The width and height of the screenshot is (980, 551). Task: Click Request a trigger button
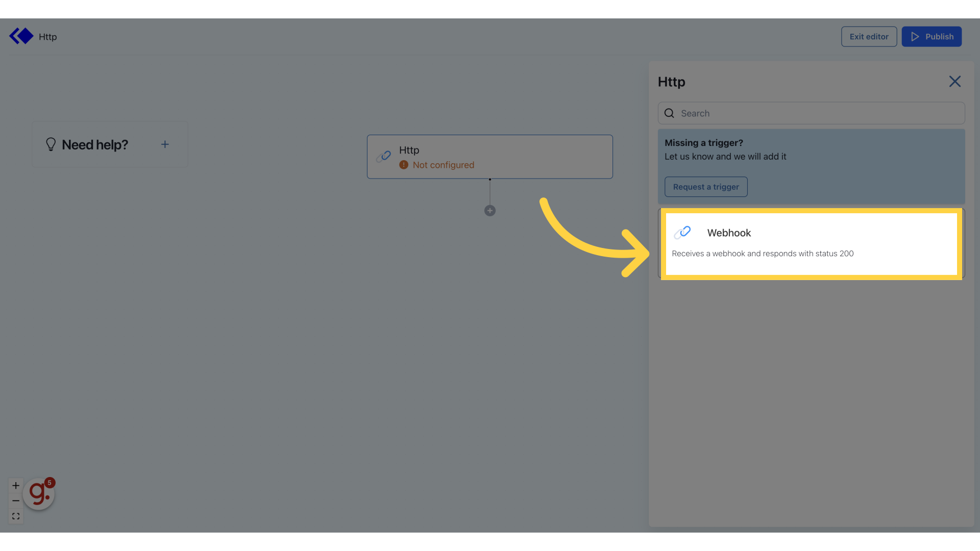coord(706,187)
